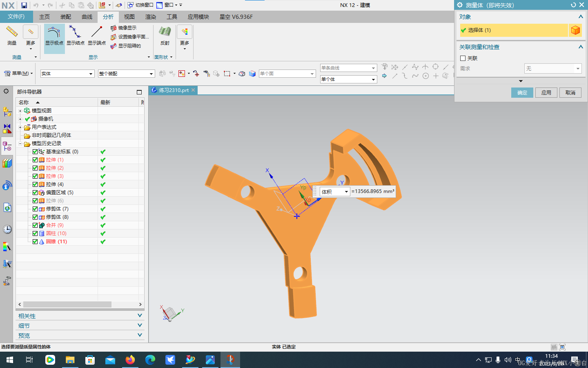Screen dimensions: 588x368
Task: Click the solid body selection cube icon
Action: (x=575, y=30)
